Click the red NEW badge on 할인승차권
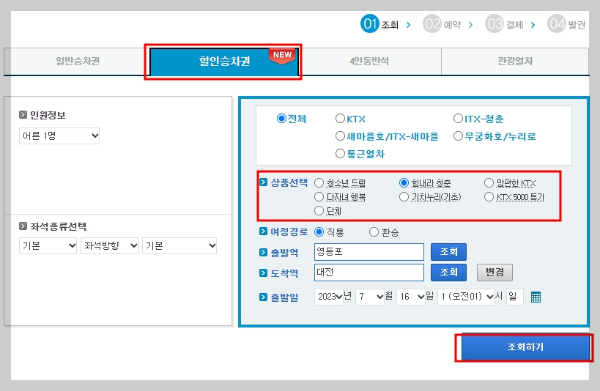Image resolution: width=600 pixels, height=391 pixels. click(x=282, y=56)
